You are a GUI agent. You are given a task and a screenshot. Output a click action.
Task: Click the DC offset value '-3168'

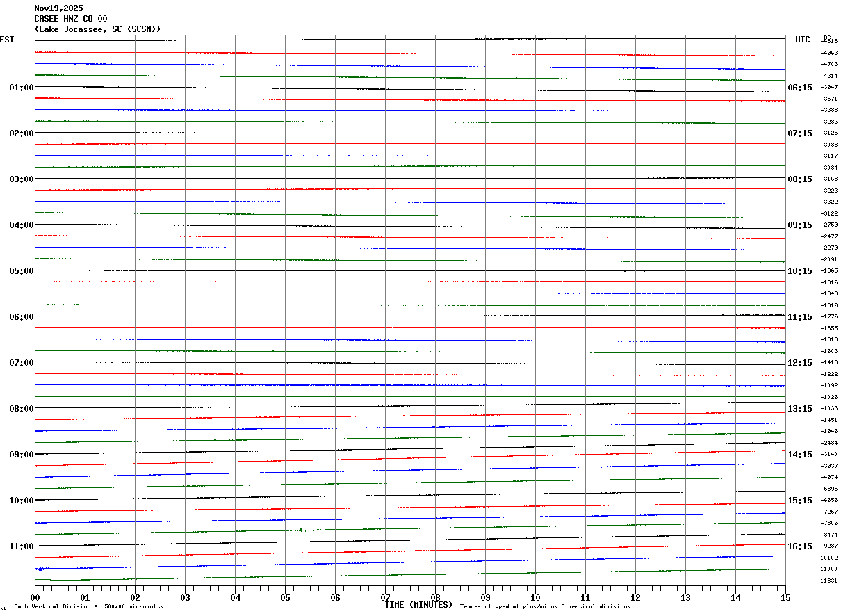click(829, 179)
